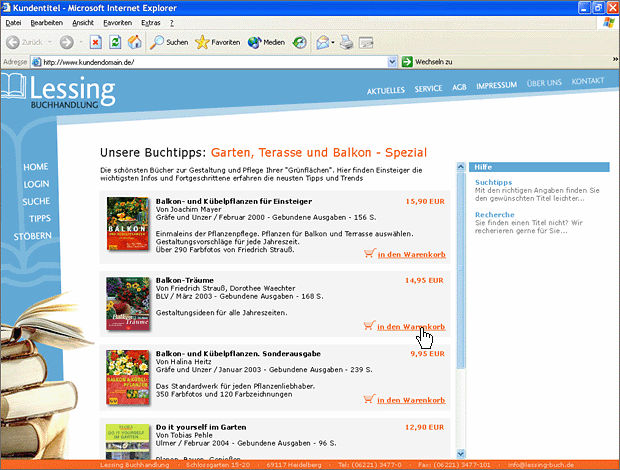Open LOGIN in the left sidebar
This screenshot has width=620, height=470.
[x=36, y=184]
